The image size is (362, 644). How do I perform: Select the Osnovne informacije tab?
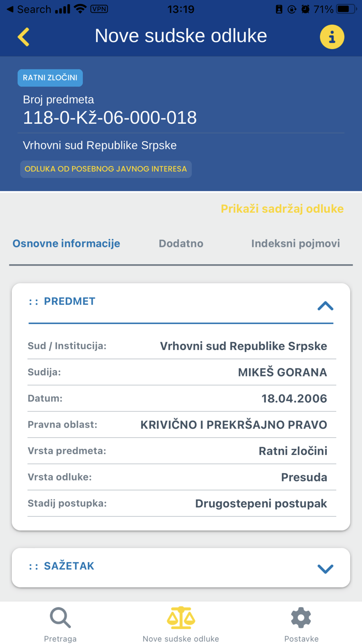(x=66, y=243)
